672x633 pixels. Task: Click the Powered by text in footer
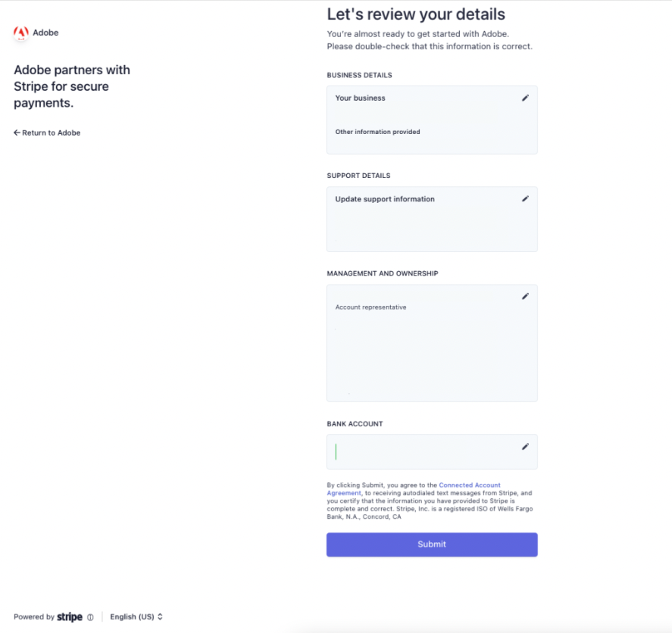tap(34, 617)
